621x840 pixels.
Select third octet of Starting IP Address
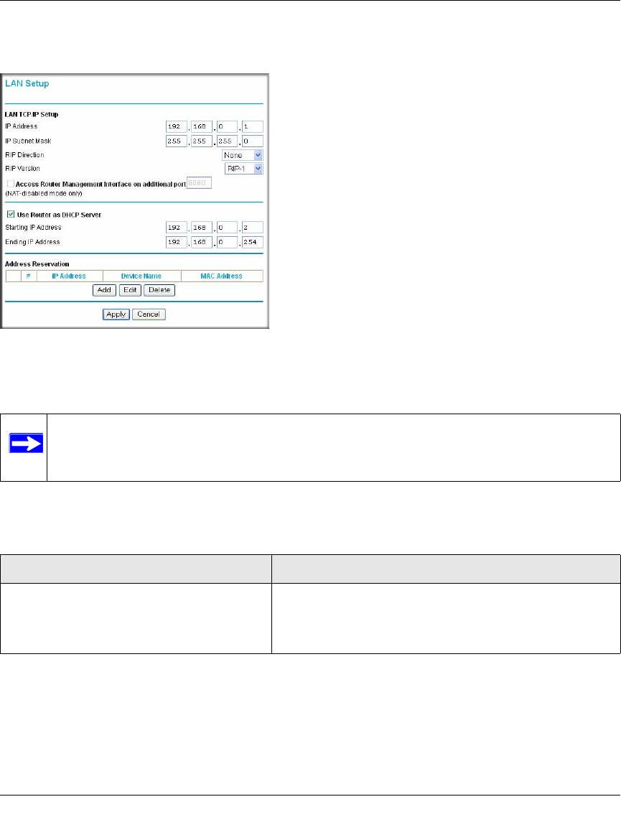(x=227, y=228)
